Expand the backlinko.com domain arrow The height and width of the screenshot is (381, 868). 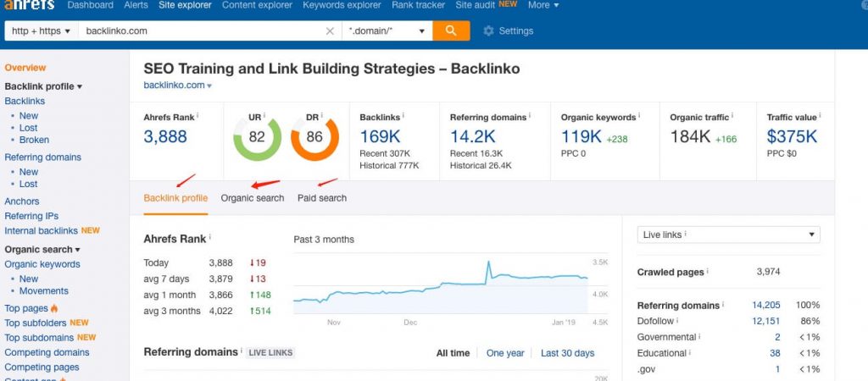(x=209, y=86)
